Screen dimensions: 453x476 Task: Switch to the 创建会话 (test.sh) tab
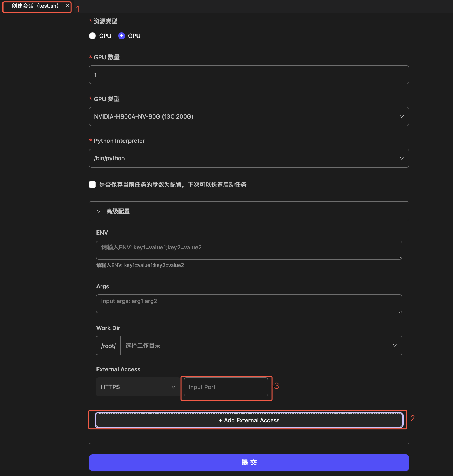tap(35, 6)
